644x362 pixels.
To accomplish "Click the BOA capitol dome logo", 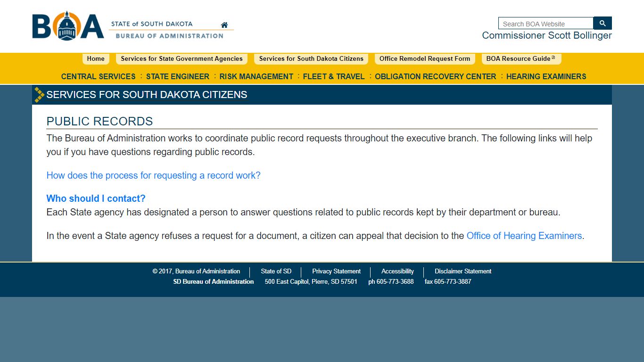I will point(68,26).
